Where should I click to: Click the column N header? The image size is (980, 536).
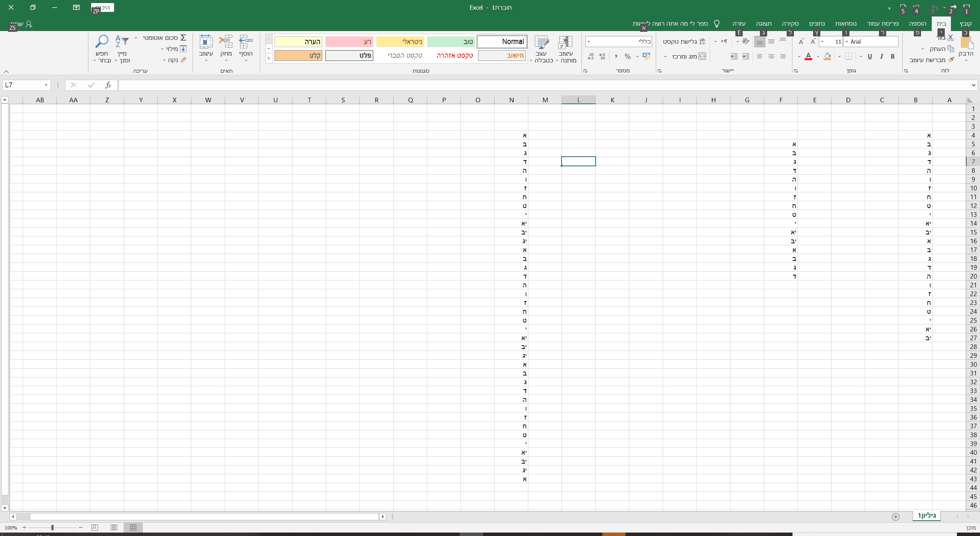[511, 100]
